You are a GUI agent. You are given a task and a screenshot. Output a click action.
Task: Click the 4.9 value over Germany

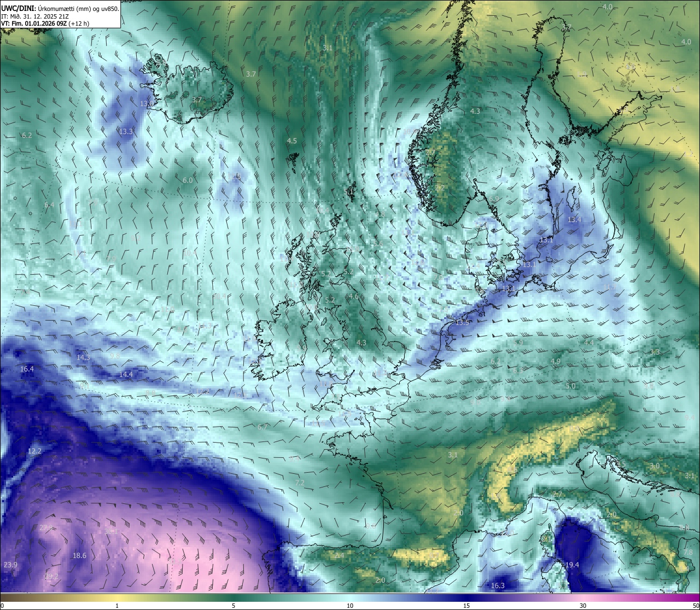pos(556,362)
